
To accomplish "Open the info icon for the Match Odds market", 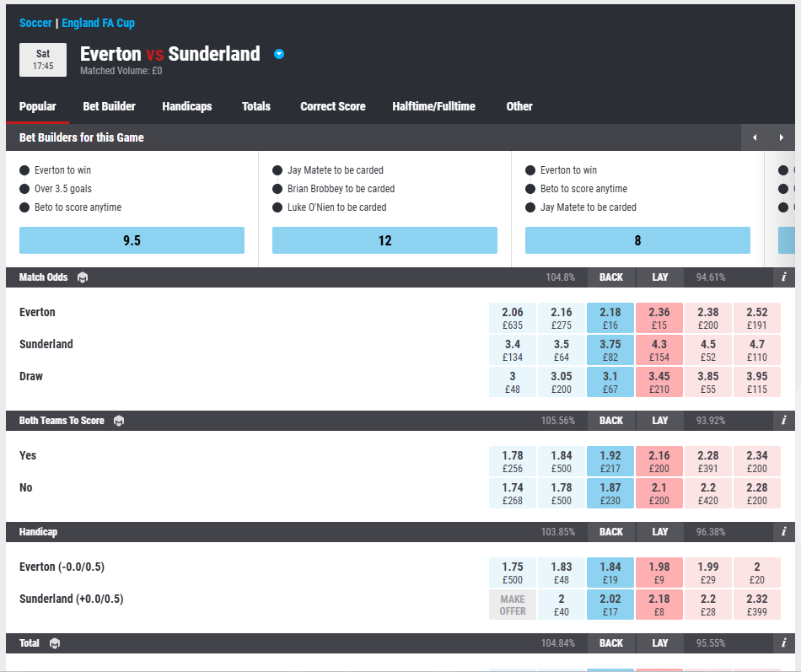I will [782, 277].
